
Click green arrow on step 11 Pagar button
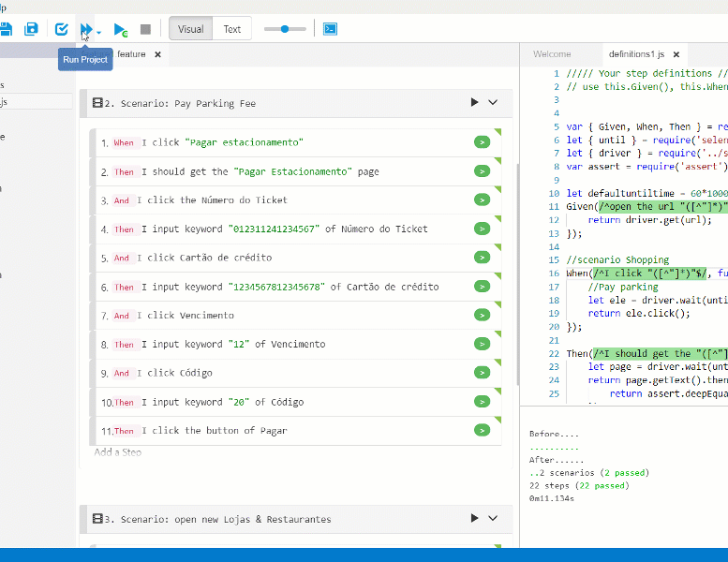(x=482, y=431)
